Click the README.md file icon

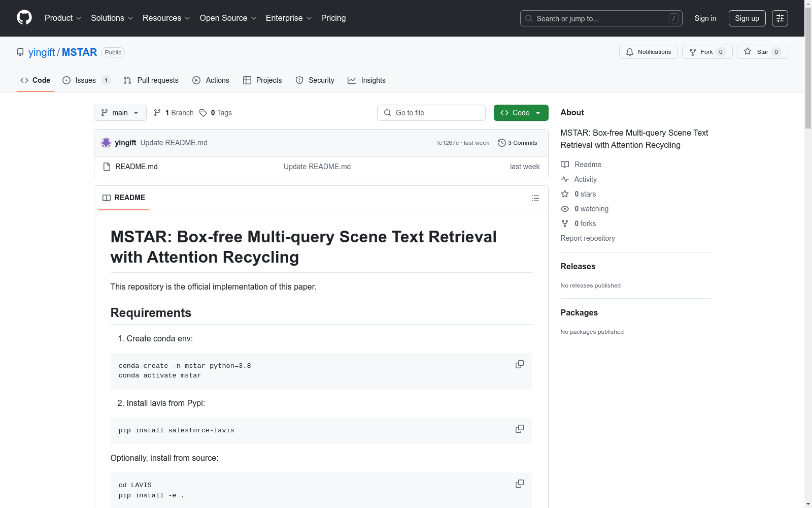coord(107,167)
